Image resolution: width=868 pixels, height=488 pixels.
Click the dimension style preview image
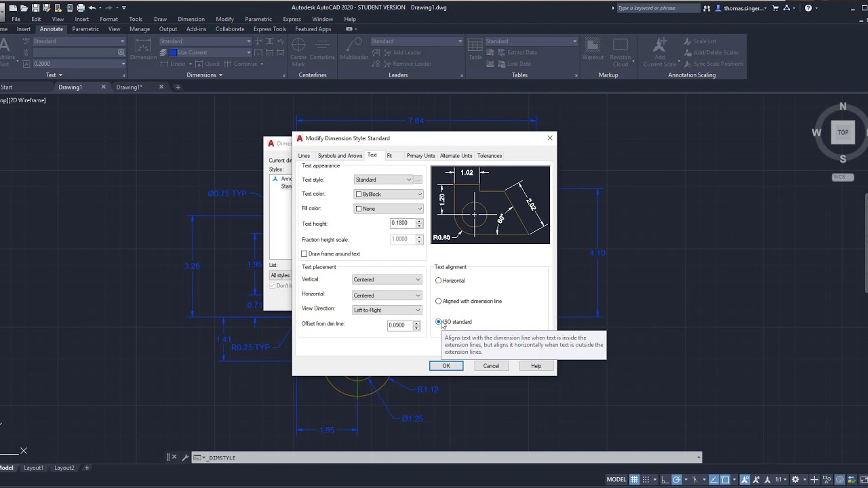[490, 205]
